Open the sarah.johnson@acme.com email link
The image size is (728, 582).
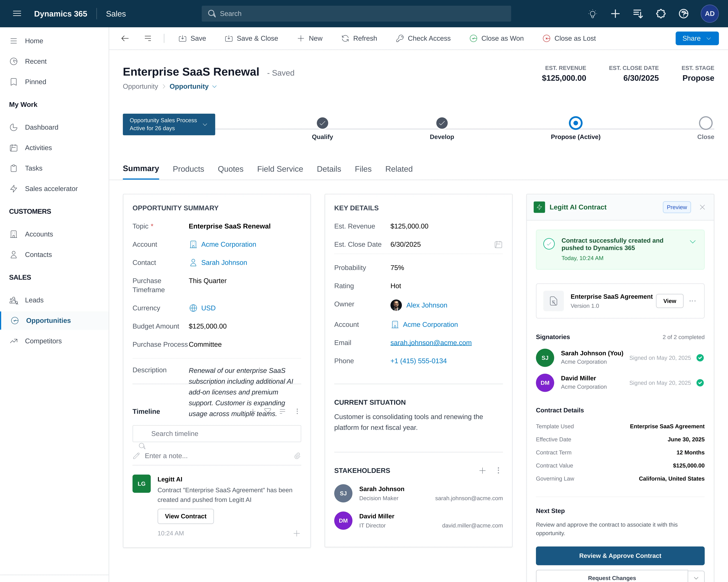[x=431, y=343]
